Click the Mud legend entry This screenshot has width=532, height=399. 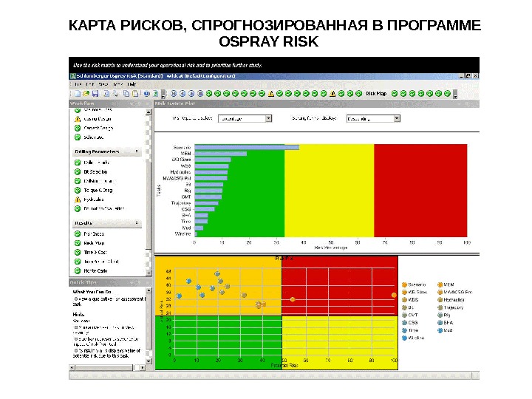click(445, 330)
